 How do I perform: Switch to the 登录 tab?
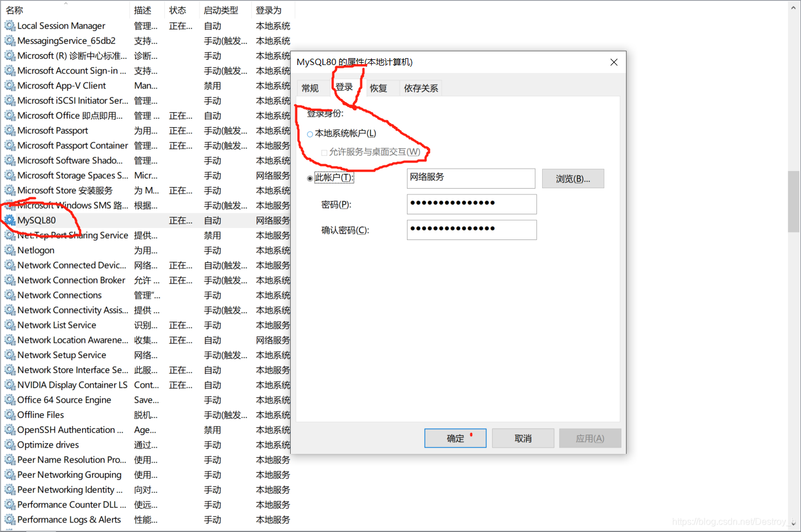point(344,87)
